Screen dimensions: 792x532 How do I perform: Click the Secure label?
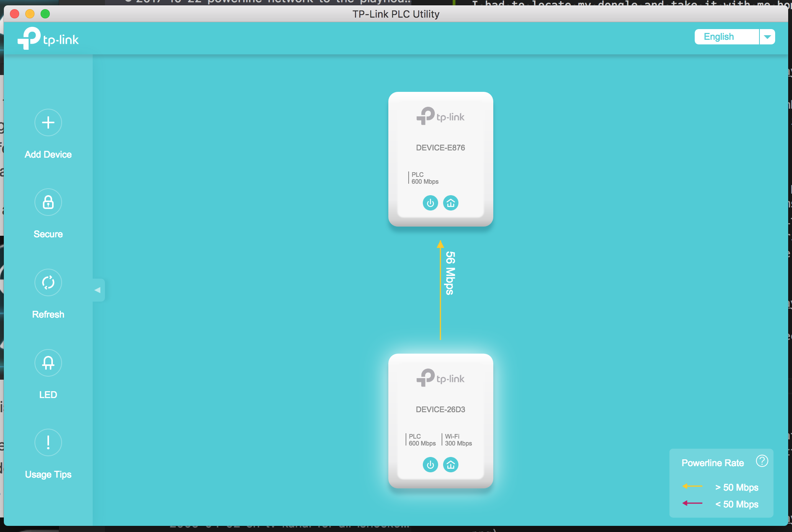48,234
